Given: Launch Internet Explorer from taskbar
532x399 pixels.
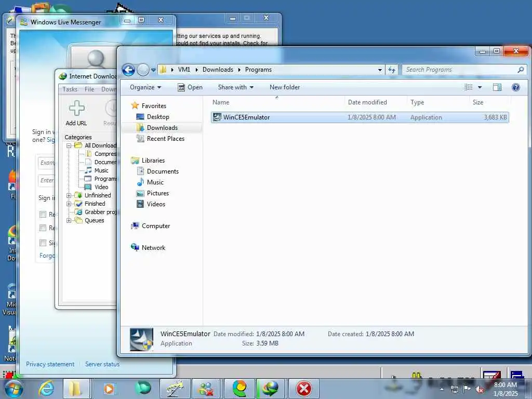Looking at the screenshot, I should click(46, 389).
